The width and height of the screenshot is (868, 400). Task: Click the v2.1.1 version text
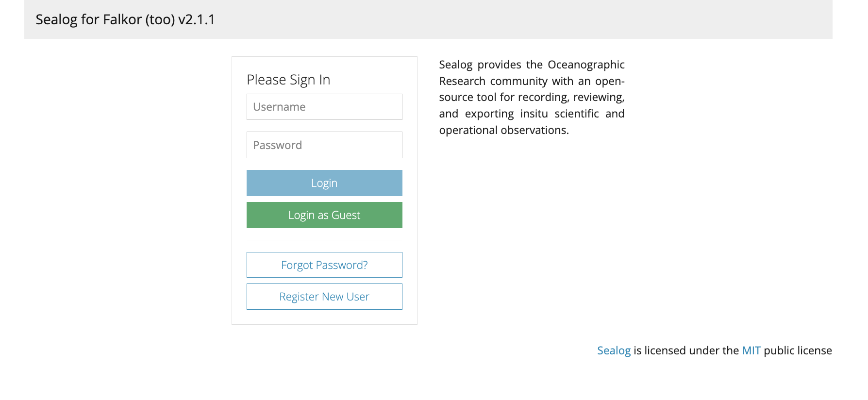coord(197,19)
